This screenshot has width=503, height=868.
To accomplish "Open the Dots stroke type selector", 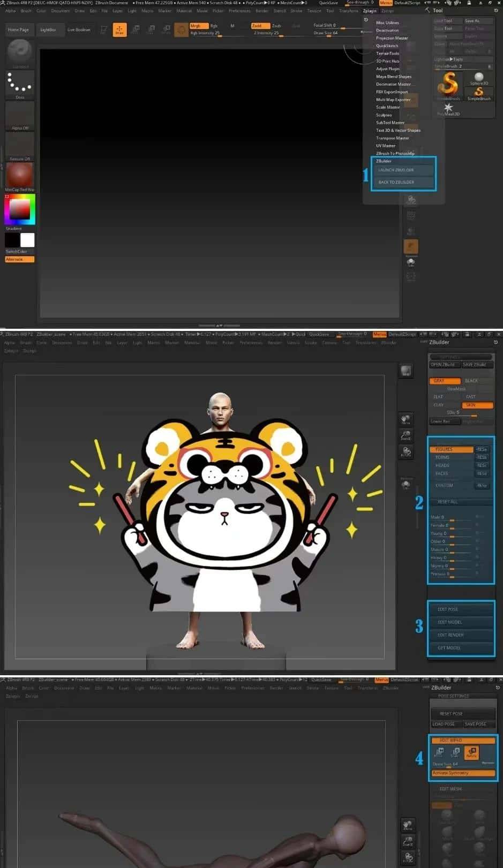I will click(20, 84).
